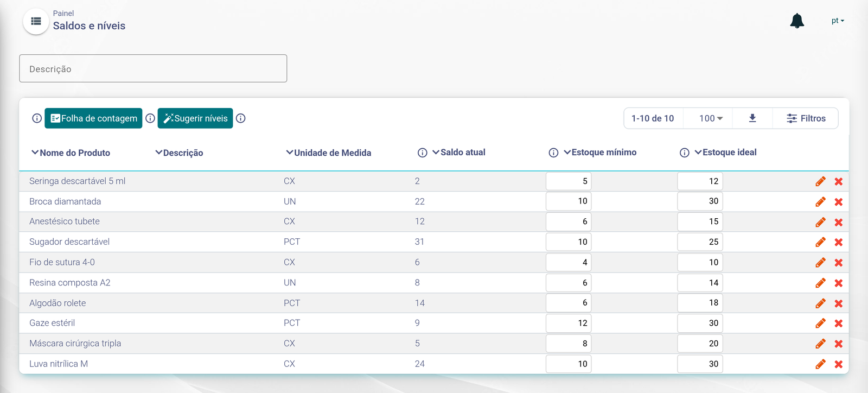Click the info icon after Sugerir níveis
The width and height of the screenshot is (868, 393).
[x=241, y=118]
